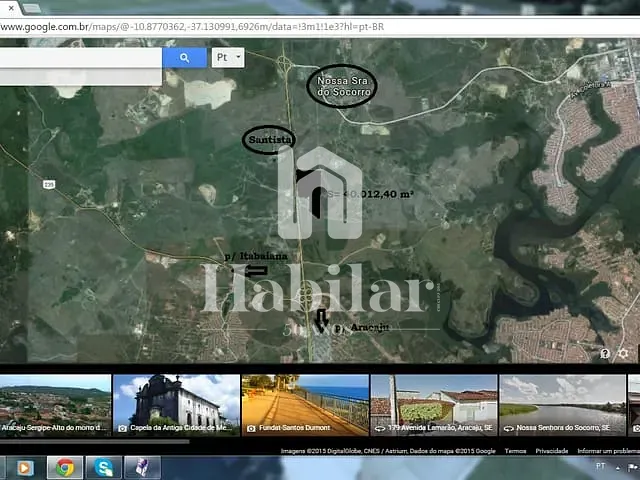Click the blue map search button
Viewport: 640px width, 480px height.
(x=184, y=58)
